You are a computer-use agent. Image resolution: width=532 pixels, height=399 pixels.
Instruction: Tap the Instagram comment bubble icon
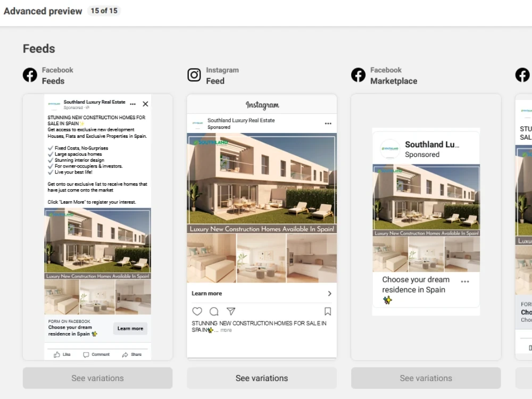coord(214,311)
